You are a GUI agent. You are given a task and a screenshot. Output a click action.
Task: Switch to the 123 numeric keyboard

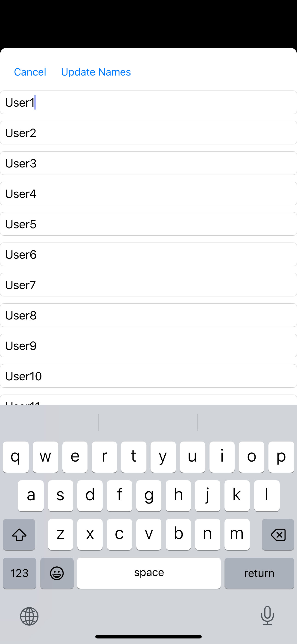[20, 573]
